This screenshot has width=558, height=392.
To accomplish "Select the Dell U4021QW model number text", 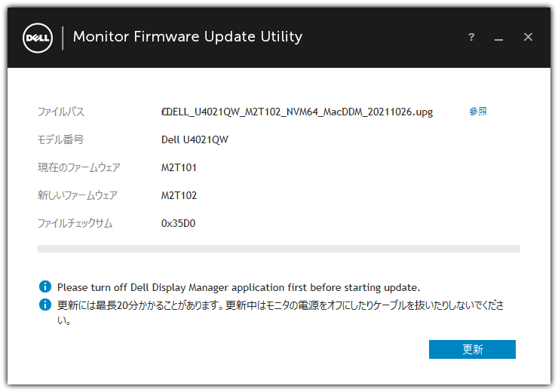I will 195,139.
